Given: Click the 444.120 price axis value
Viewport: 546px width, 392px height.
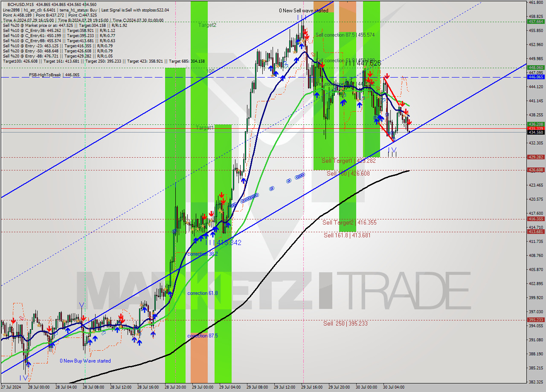Looking at the screenshot, I should pyautogui.click(x=536, y=86).
